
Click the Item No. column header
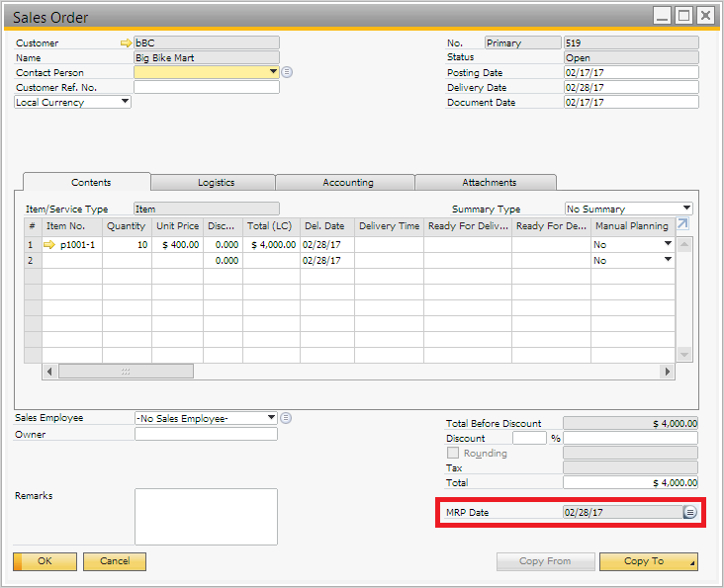[72, 226]
